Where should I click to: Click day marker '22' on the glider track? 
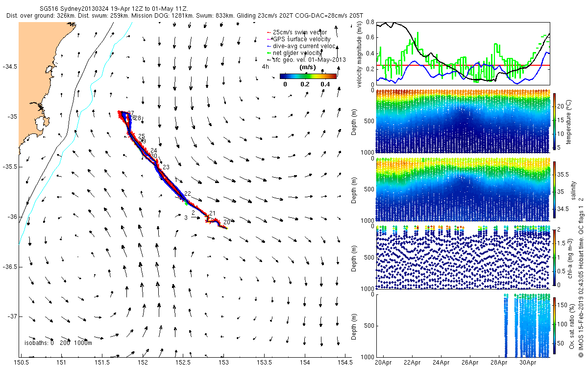pyautogui.click(x=188, y=194)
